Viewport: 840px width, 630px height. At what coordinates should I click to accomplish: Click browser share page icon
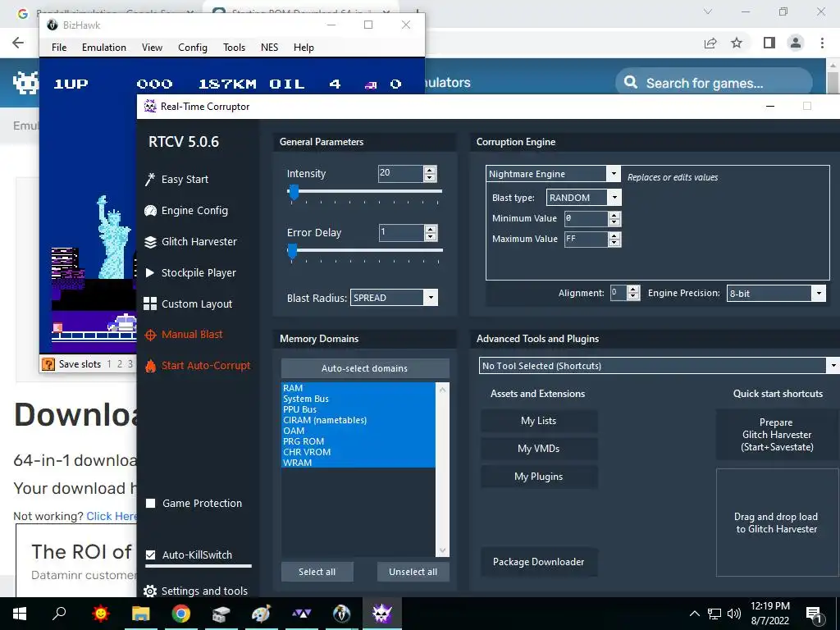pyautogui.click(x=710, y=43)
